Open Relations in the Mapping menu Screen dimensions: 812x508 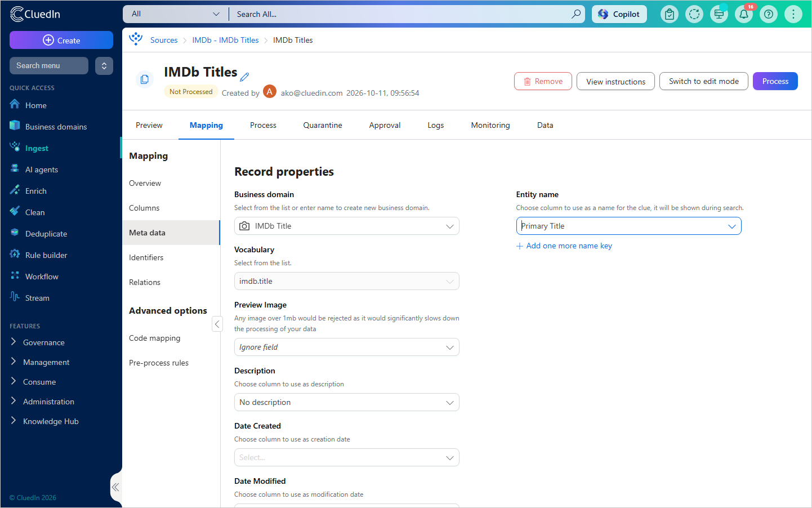tap(171, 282)
